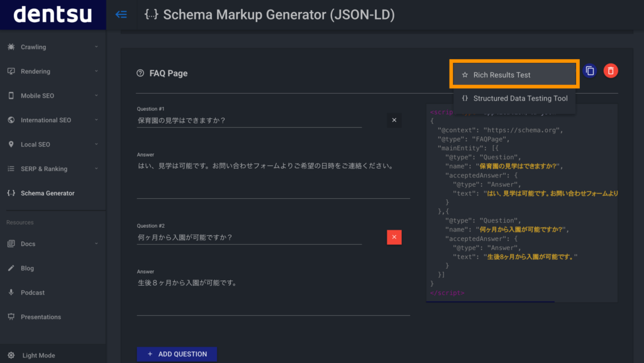Click the FAQ Page heading
This screenshot has width=644, height=363.
[x=169, y=73]
